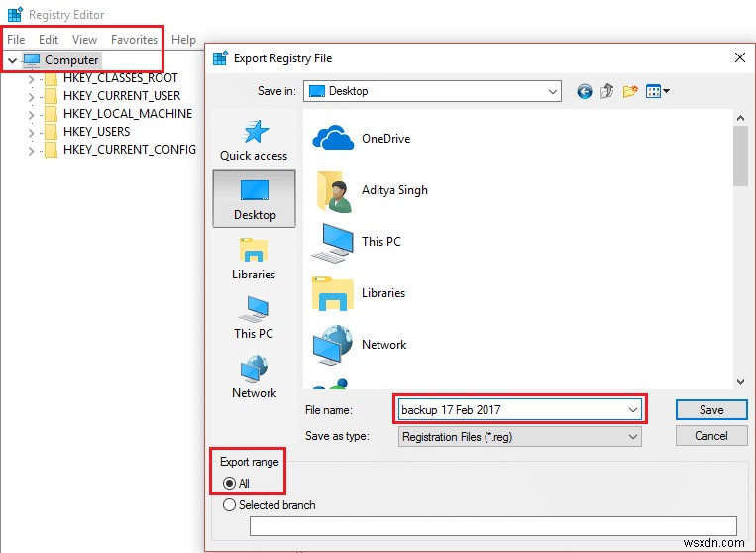This screenshot has height=553, width=756.
Task: Select This PC in the places bar
Action: [254, 318]
